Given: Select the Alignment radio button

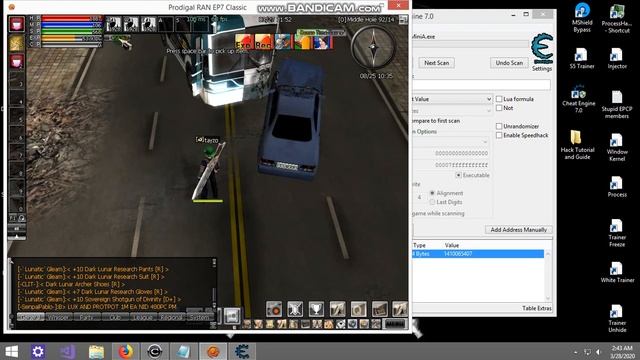Looking at the screenshot, I should pos(432,193).
